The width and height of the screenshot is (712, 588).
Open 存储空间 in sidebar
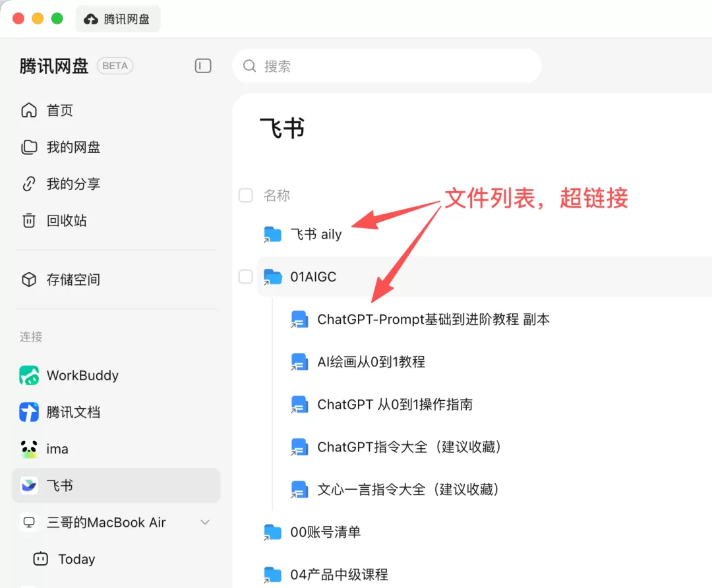pyautogui.click(x=73, y=279)
